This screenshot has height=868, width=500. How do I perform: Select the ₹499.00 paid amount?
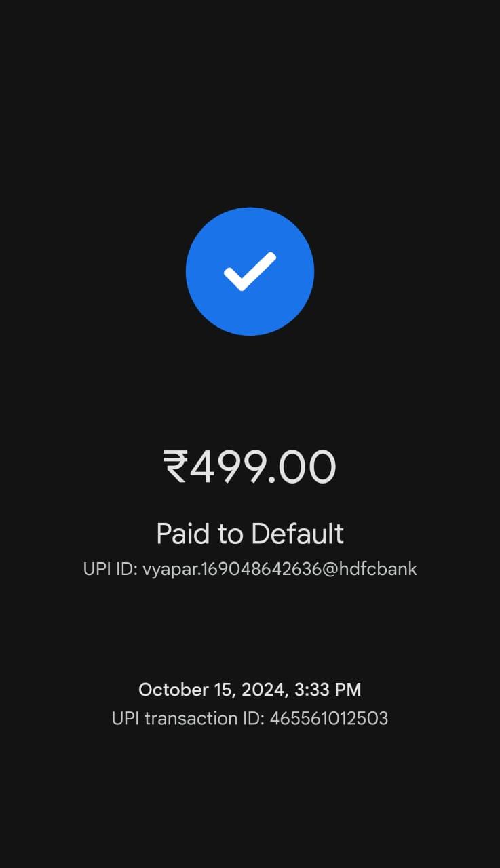click(x=250, y=467)
